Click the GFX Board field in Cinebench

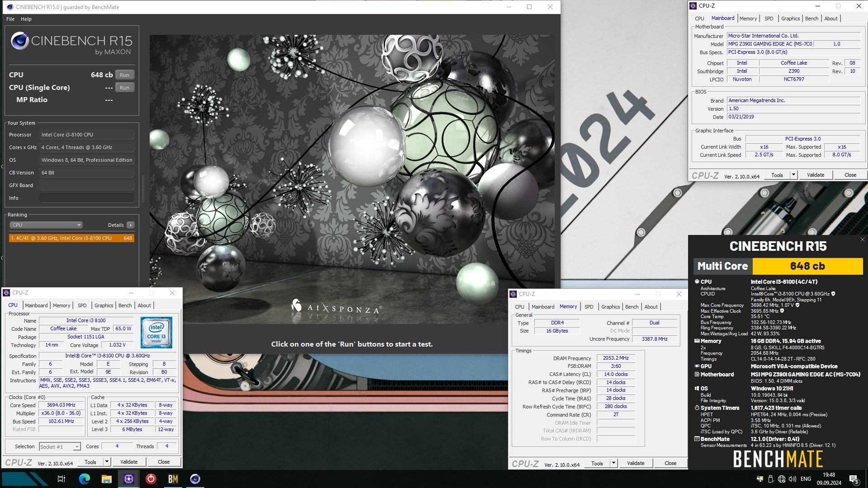pos(87,185)
